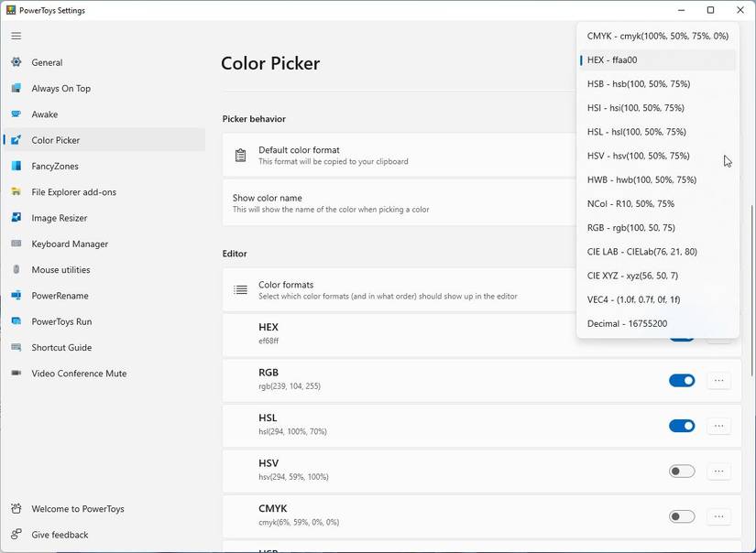The height and width of the screenshot is (553, 756).
Task: Select the Video Conference Mute icon
Action: [x=18, y=373]
